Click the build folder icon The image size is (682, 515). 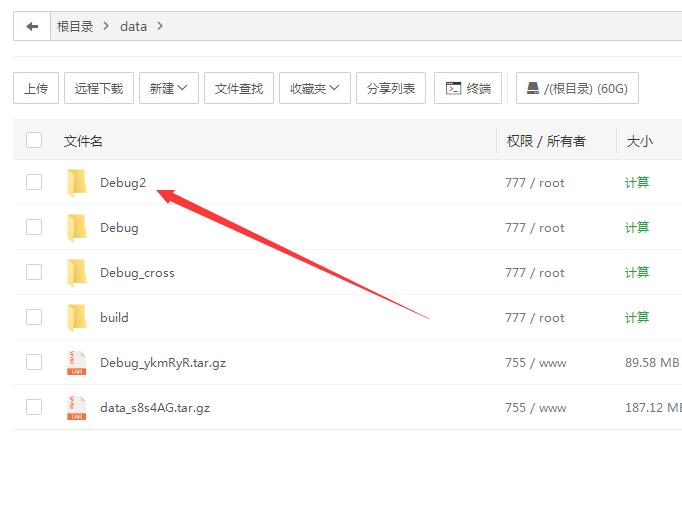77,318
